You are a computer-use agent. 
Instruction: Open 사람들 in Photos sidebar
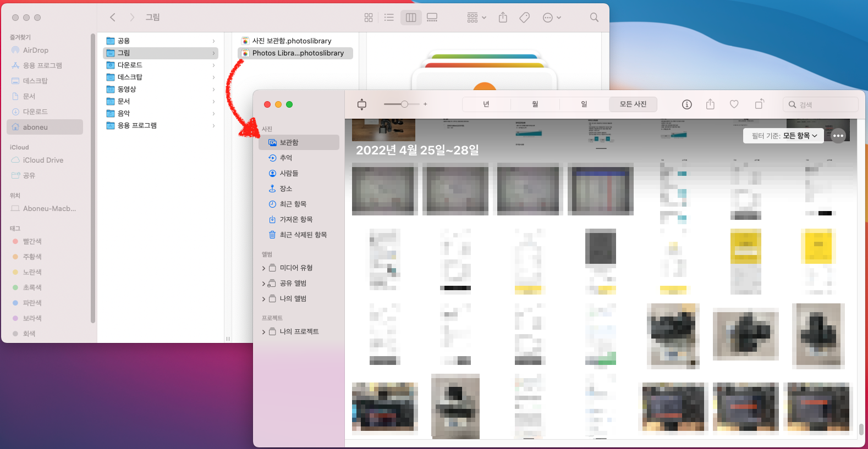pos(299,173)
